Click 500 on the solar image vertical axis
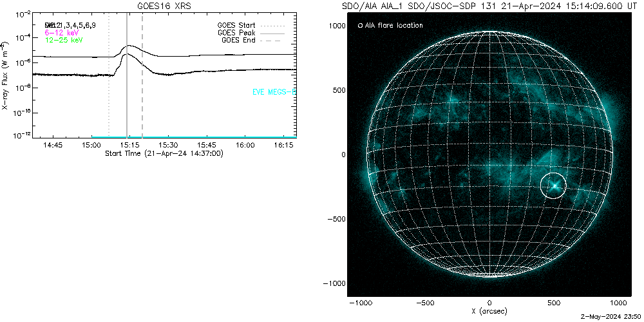The image size is (644, 322). 339,90
